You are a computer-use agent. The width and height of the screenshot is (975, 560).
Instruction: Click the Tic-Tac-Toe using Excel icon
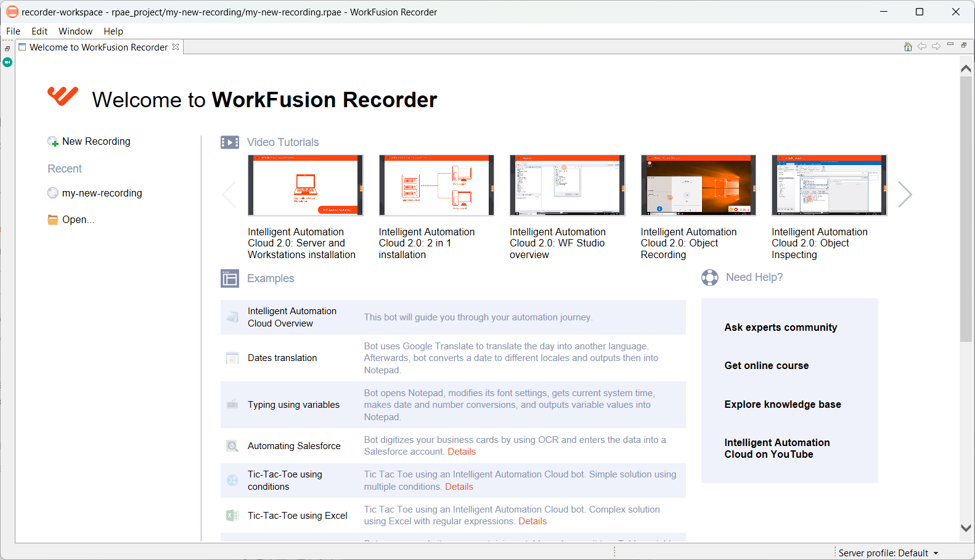pyautogui.click(x=232, y=516)
